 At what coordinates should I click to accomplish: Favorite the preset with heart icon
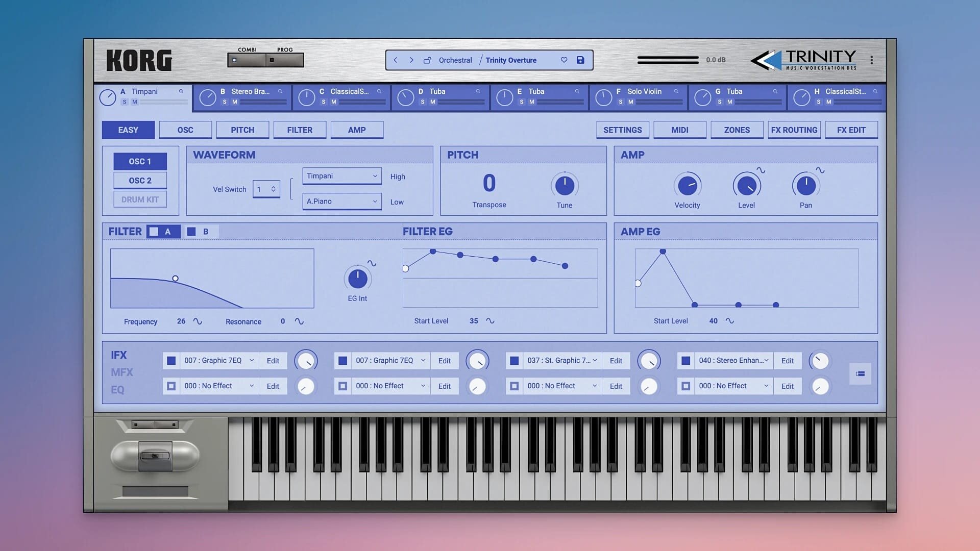[x=564, y=60]
